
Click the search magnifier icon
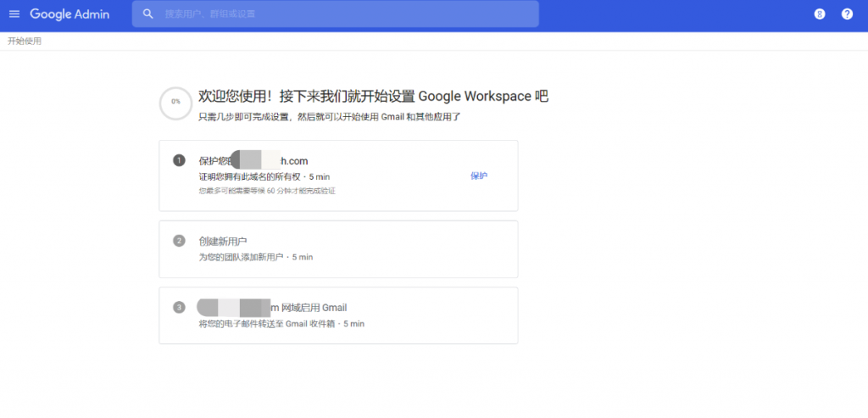coord(147,14)
